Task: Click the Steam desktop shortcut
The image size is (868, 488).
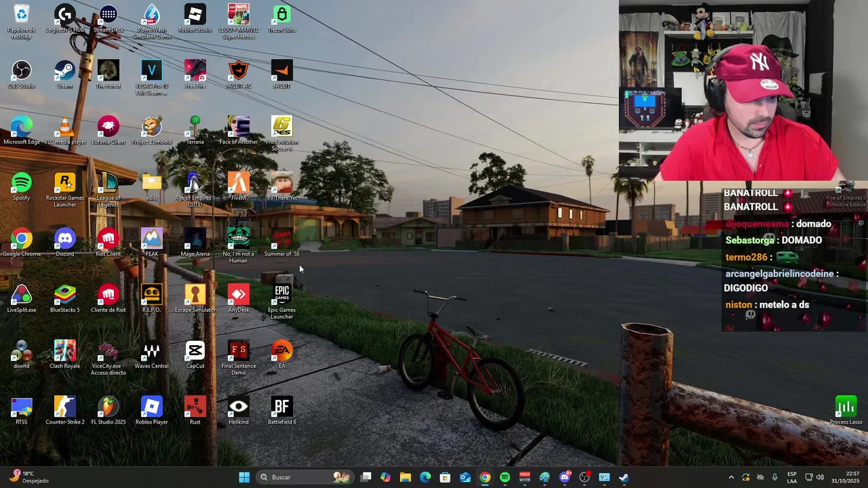Action: click(65, 75)
